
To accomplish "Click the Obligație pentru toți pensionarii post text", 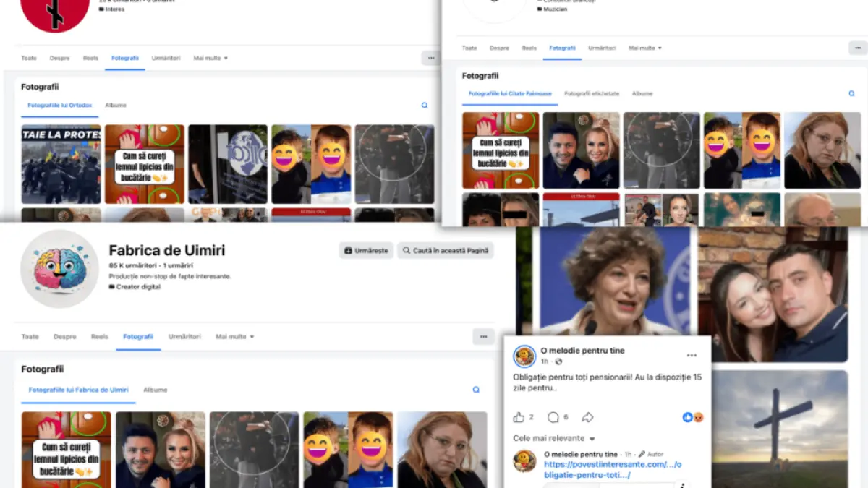I will [607, 382].
